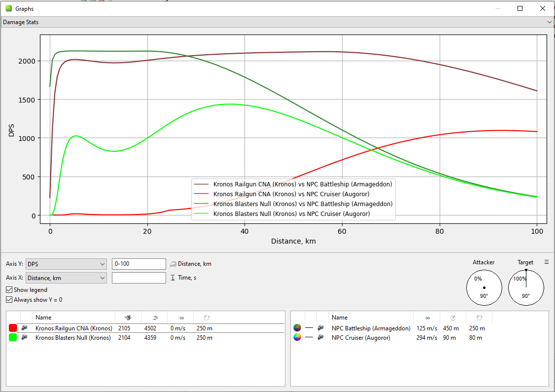Click the 2105 DPS value for Kronos Railgun

(x=124, y=328)
